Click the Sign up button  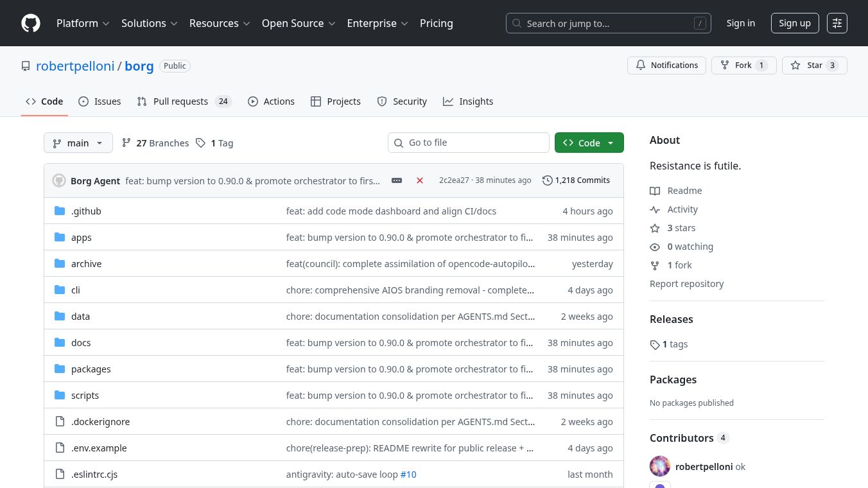coord(794,23)
